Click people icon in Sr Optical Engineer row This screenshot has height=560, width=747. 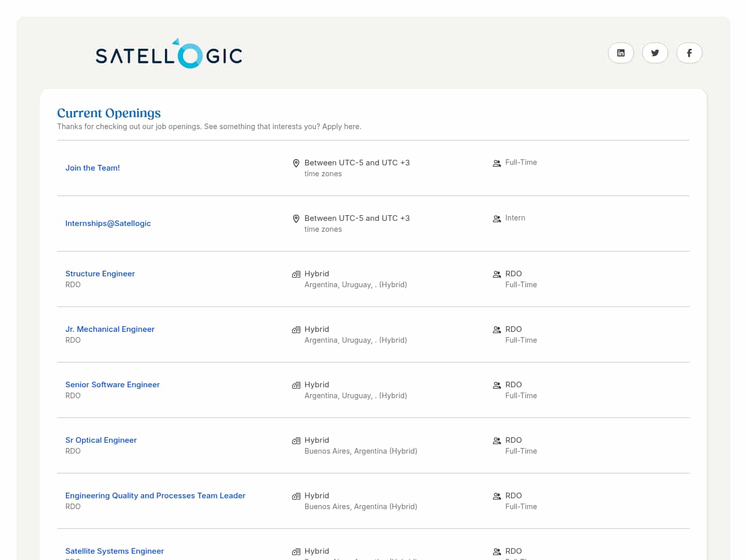click(x=496, y=441)
